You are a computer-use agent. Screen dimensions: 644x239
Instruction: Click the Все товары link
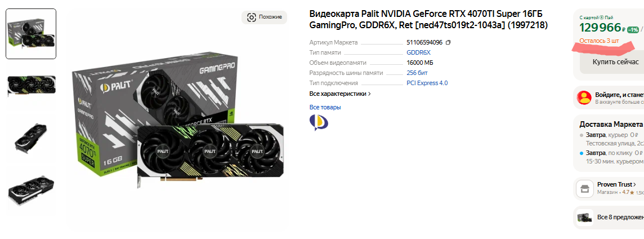(325, 107)
